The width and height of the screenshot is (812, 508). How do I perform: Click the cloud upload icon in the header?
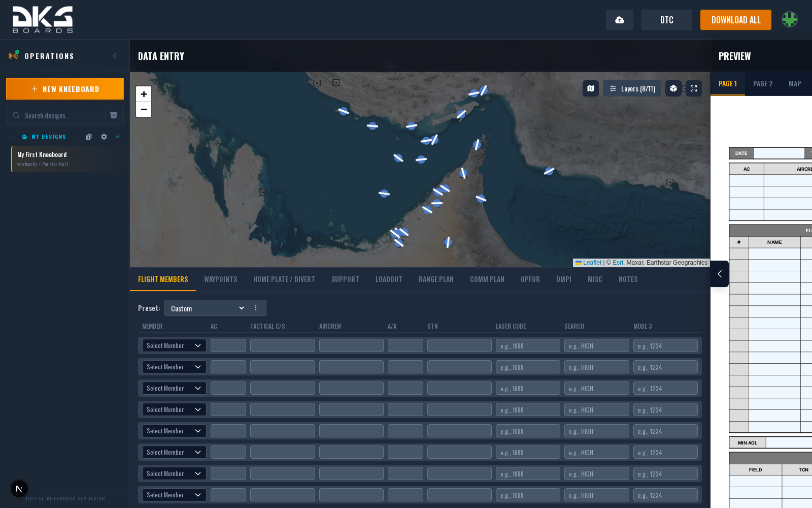coord(620,20)
